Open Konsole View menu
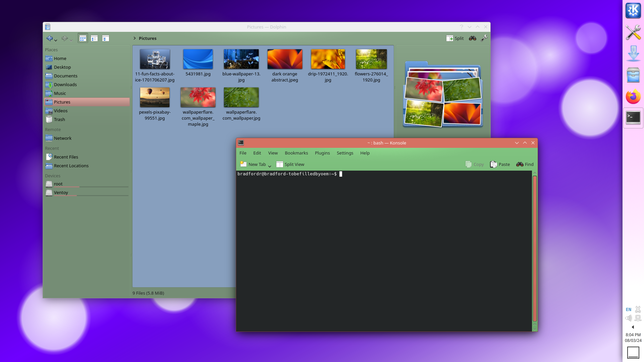 [273, 153]
